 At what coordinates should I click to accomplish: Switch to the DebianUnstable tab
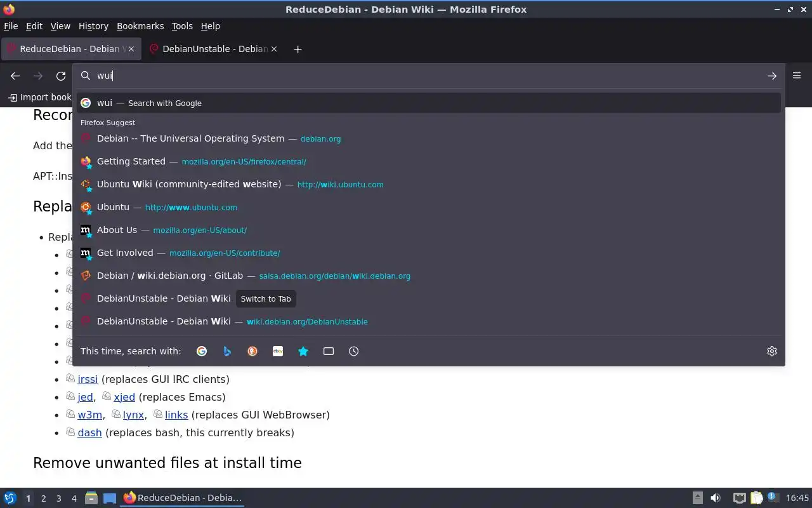213,49
